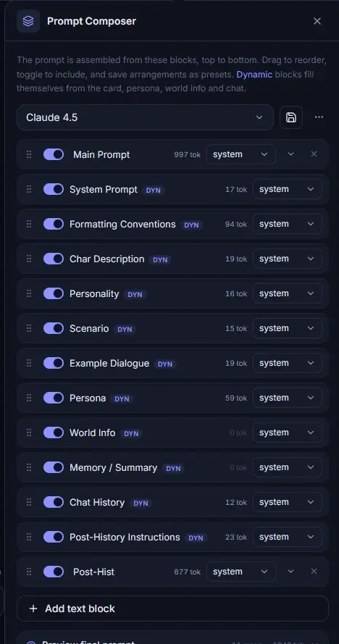The width and height of the screenshot is (339, 644).
Task: Expand the Main Prompt block chevron
Action: click(291, 154)
